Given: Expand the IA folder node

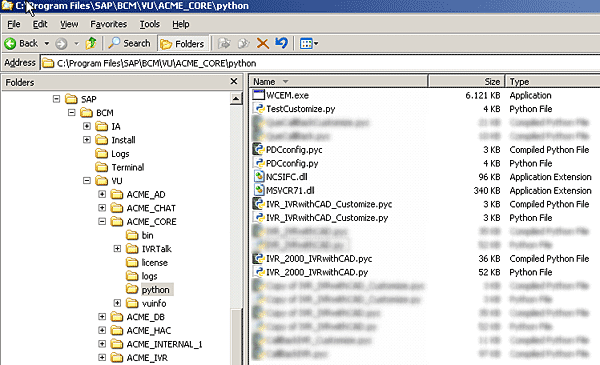Looking at the screenshot, I should point(87,126).
